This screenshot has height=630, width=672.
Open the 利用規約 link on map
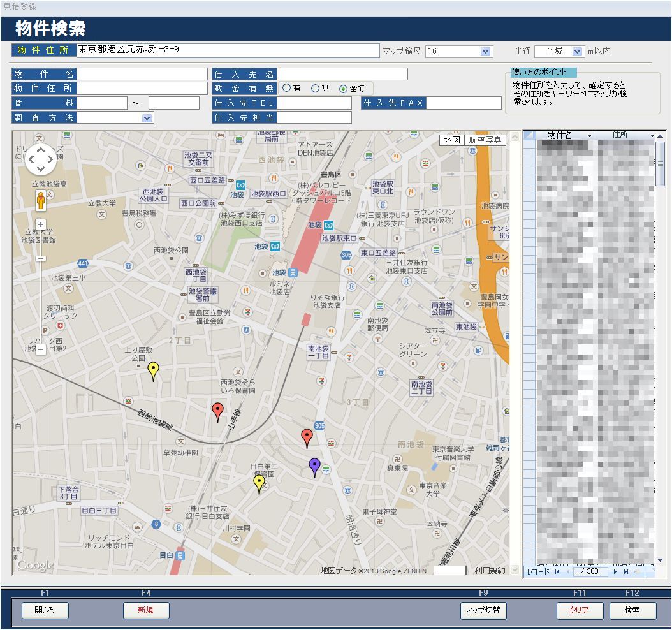(490, 571)
